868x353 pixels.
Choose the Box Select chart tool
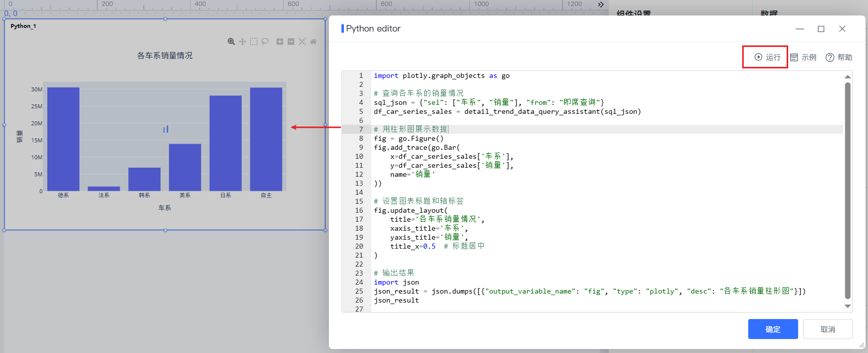coord(254,41)
